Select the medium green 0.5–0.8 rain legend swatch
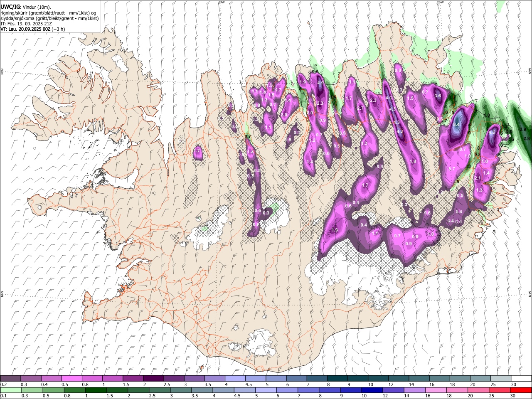Viewport: 532px width, 399px height. click(53, 390)
